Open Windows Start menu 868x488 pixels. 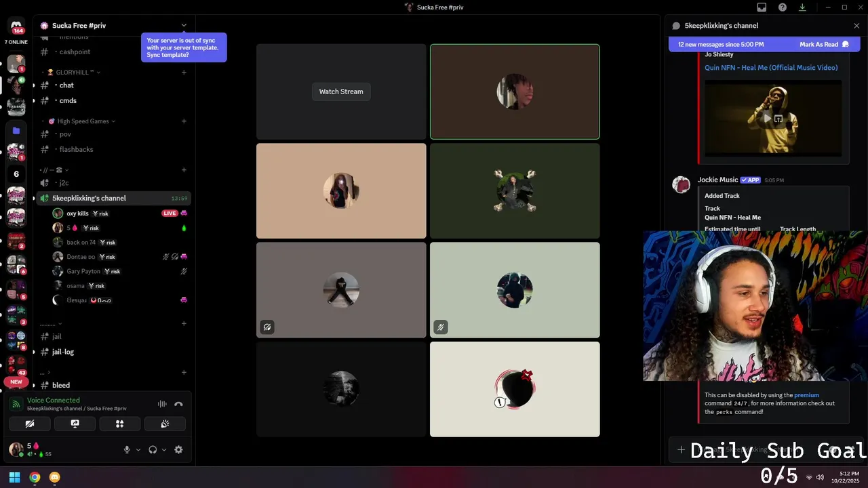click(14, 477)
